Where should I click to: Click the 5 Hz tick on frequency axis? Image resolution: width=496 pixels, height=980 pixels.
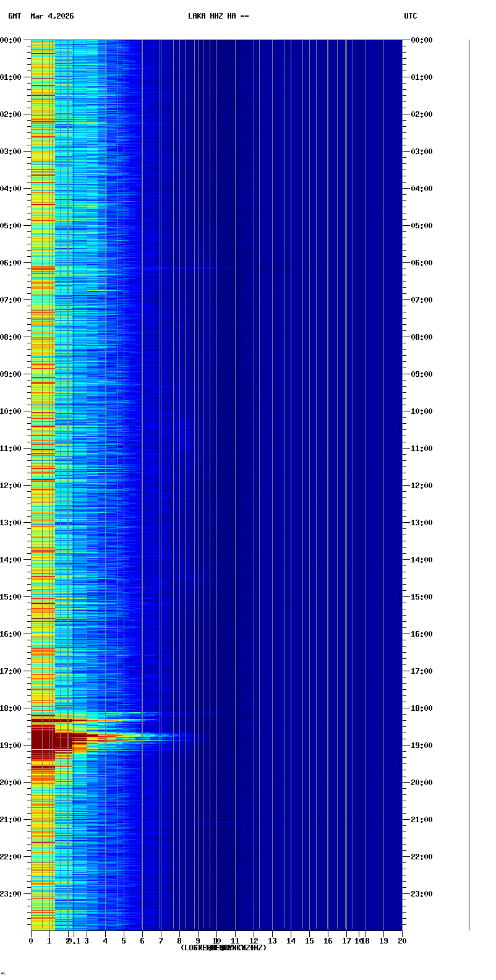[x=124, y=941]
